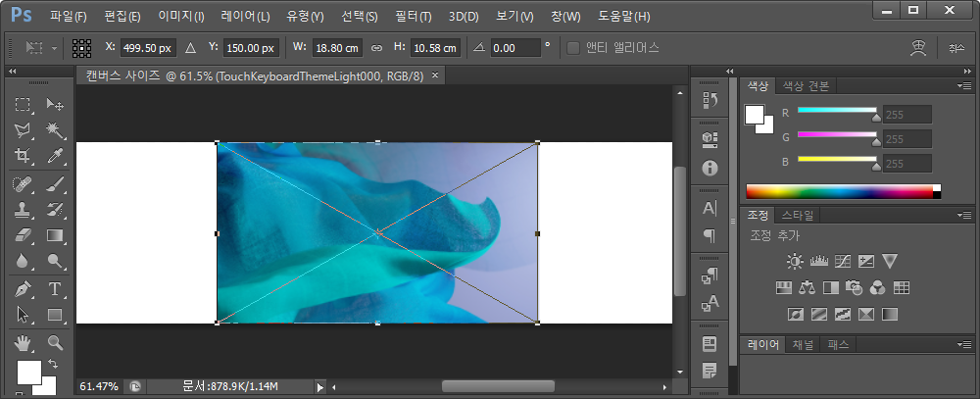The width and height of the screenshot is (980, 399).
Task: Add a Channel Mixer adjustment
Action: (x=877, y=287)
